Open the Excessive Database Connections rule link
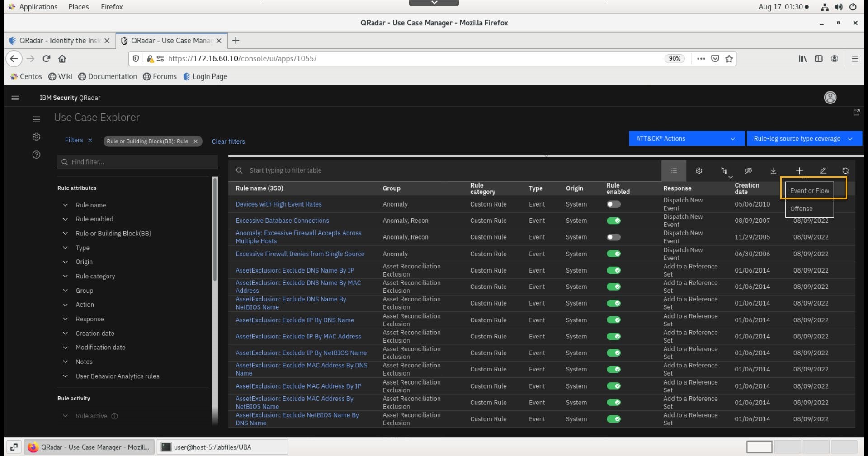The height and width of the screenshot is (456, 868). tap(282, 221)
